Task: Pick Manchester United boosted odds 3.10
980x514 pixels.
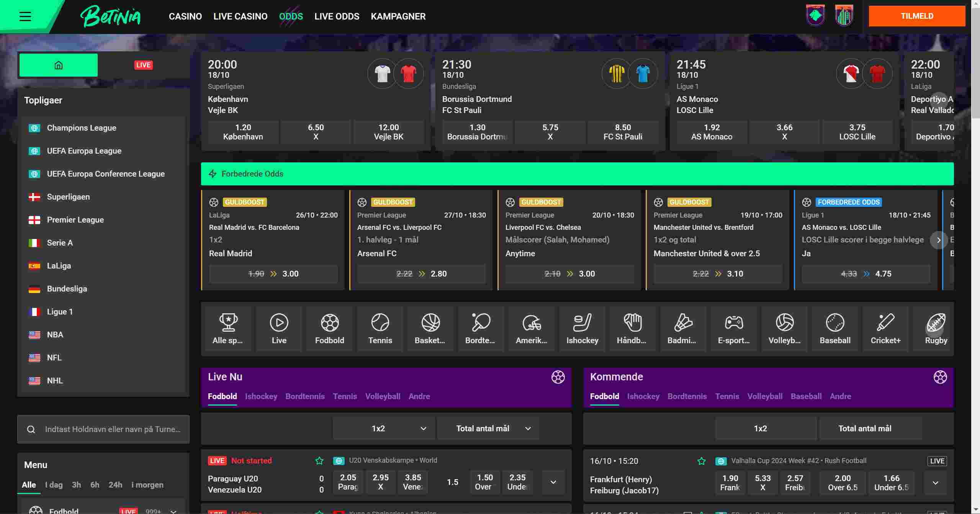Action: click(x=718, y=274)
